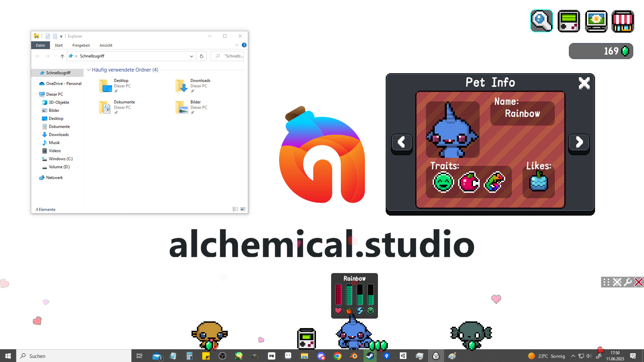Go to the next pet with the right arrow

[579, 142]
